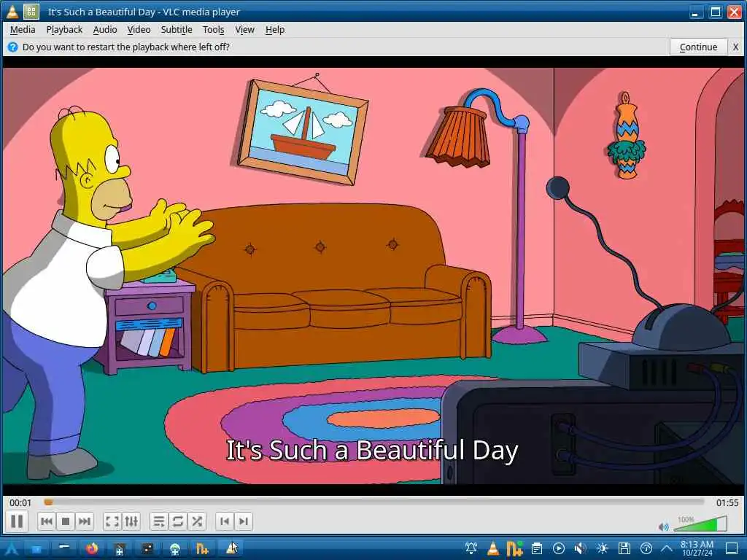The image size is (747, 560).
Task: Click the VLC task in taskbar
Action: pos(231,549)
